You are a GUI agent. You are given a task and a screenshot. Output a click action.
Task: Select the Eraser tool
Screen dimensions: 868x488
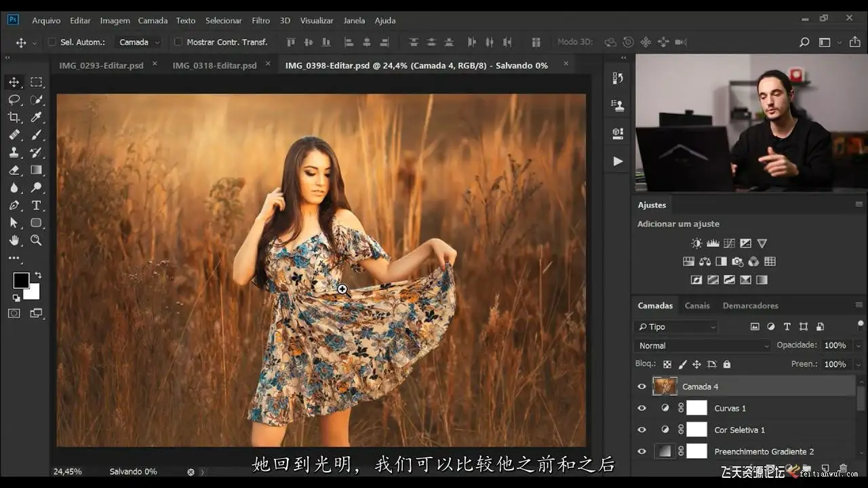pos(14,170)
